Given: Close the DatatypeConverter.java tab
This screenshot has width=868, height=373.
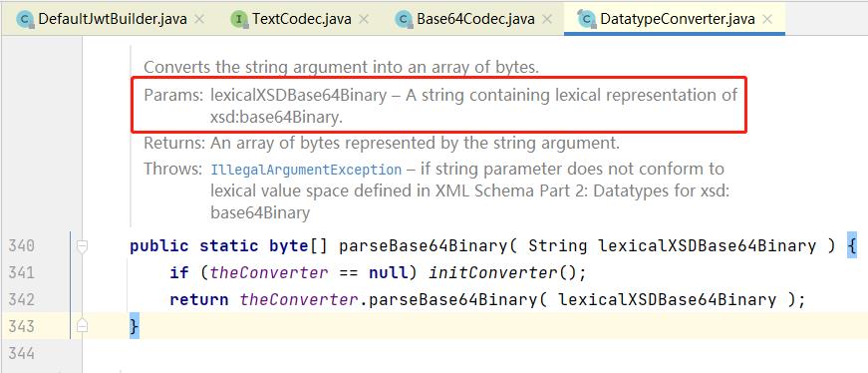Looking at the screenshot, I should tap(767, 19).
